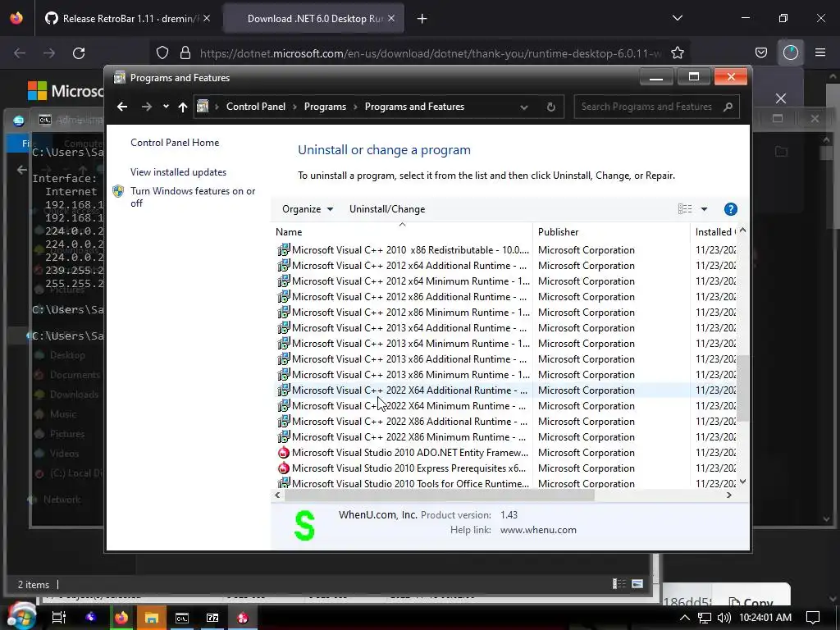Click horizontal scrollbar left arrow
840x630 pixels.
tap(277, 495)
